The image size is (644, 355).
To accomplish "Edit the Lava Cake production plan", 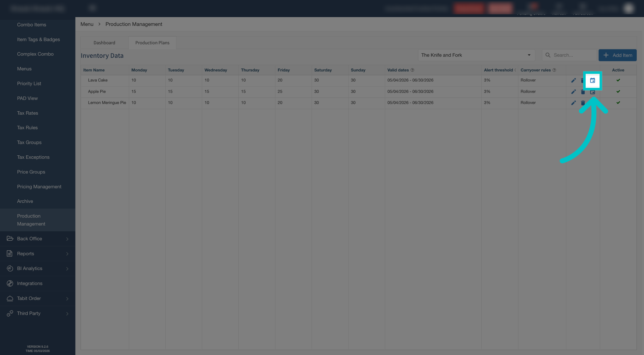I will [x=573, y=80].
